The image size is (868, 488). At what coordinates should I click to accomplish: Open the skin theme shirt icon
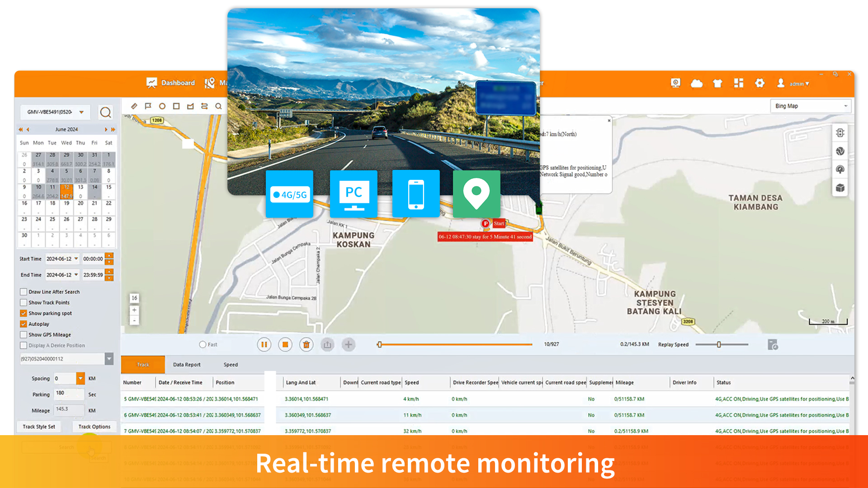click(717, 83)
